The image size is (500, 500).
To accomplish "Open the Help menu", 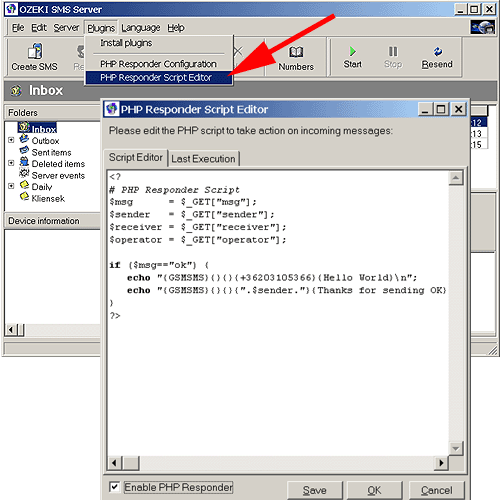I will click(176, 28).
